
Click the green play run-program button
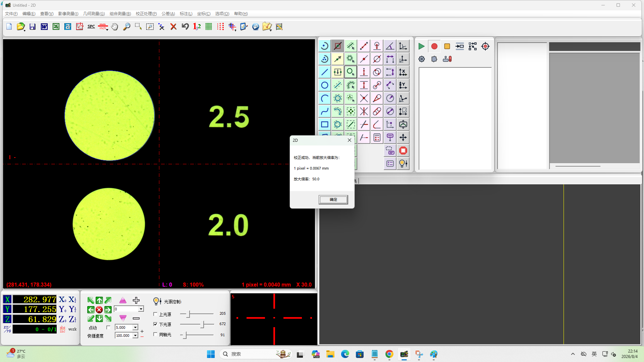[x=421, y=46]
